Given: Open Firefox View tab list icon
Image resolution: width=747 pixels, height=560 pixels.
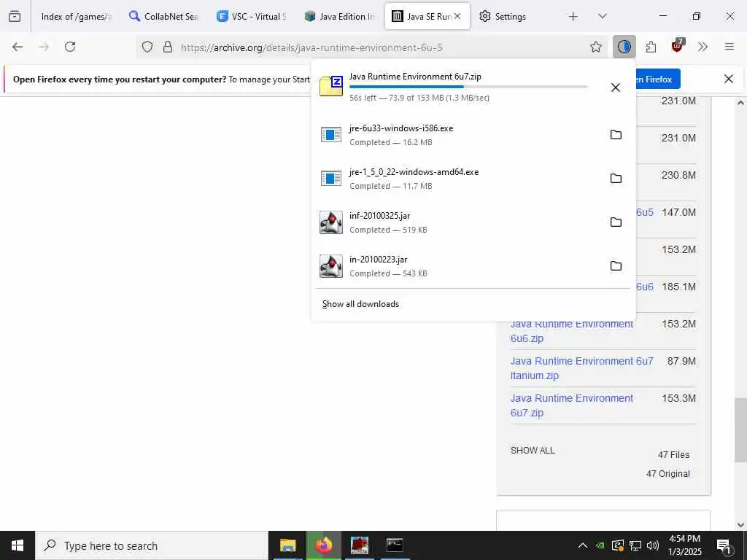Looking at the screenshot, I should (15, 16).
